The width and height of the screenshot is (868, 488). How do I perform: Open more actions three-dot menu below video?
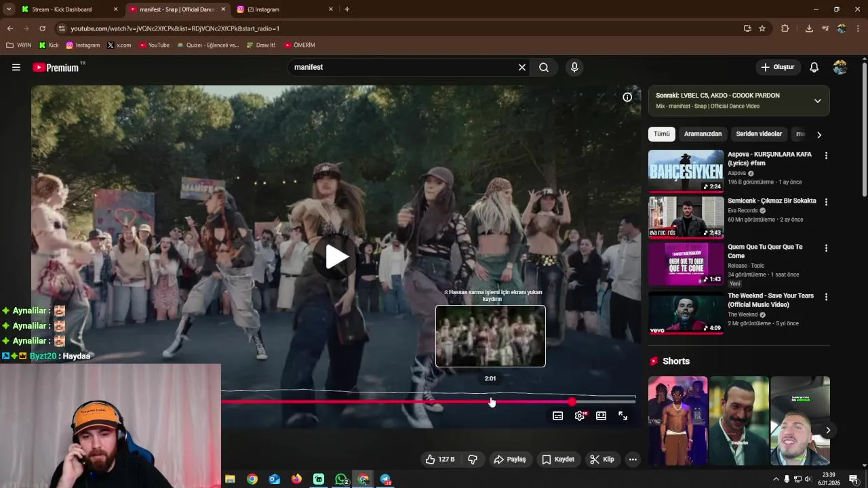pyautogui.click(x=633, y=460)
